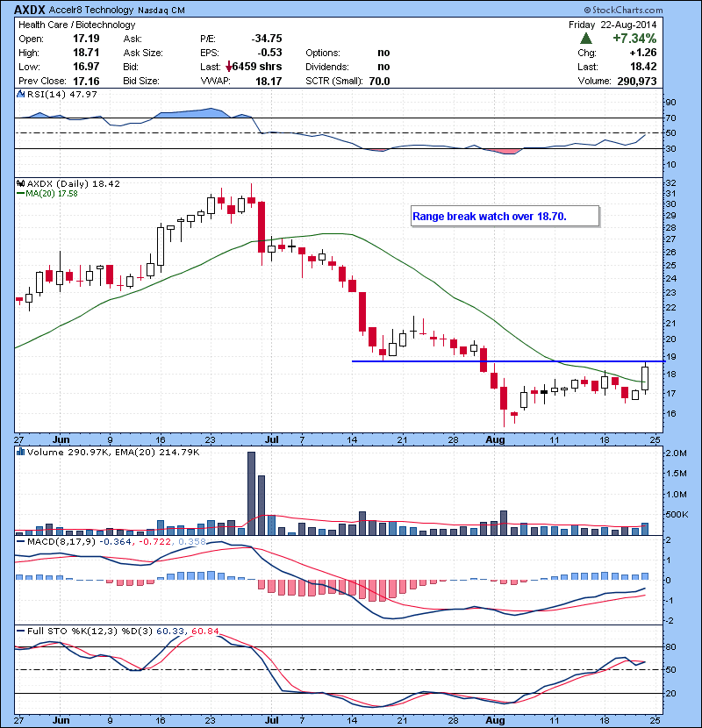Click the tallest volume bar in late June
Viewport: 702px width, 728px height.
[x=251, y=493]
